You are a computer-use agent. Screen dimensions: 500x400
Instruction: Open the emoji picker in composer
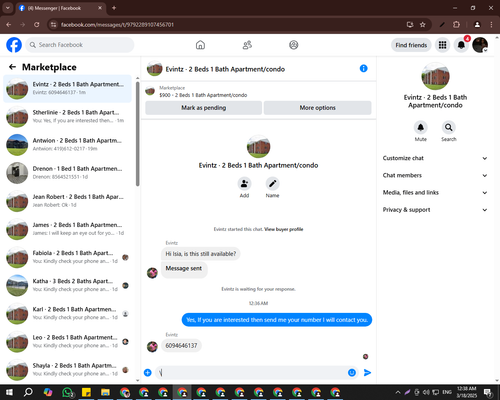352,373
